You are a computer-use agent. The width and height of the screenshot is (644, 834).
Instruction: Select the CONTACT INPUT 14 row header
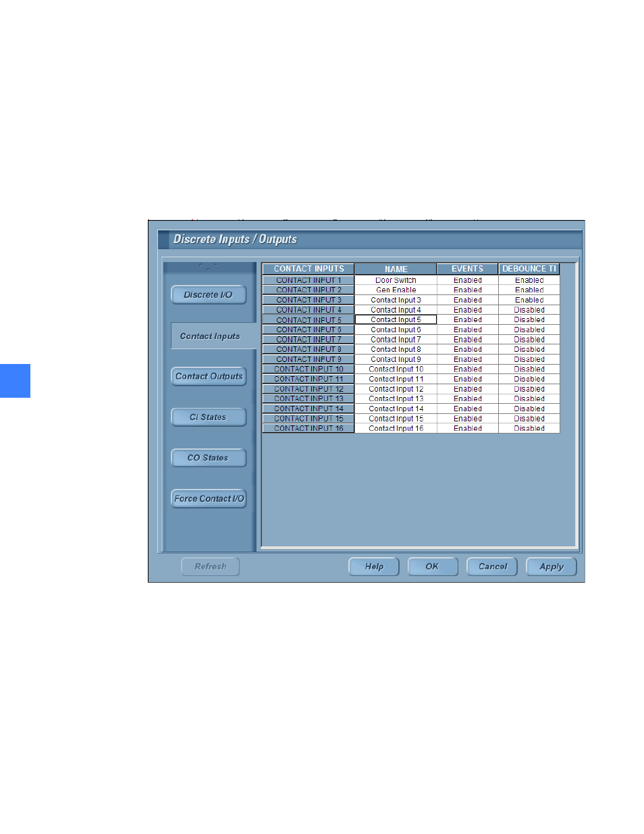[308, 409]
